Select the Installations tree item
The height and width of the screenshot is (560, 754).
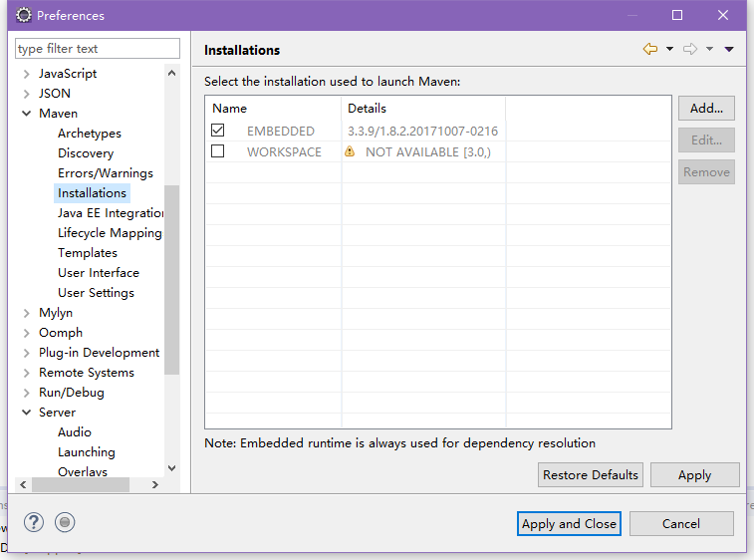point(92,193)
